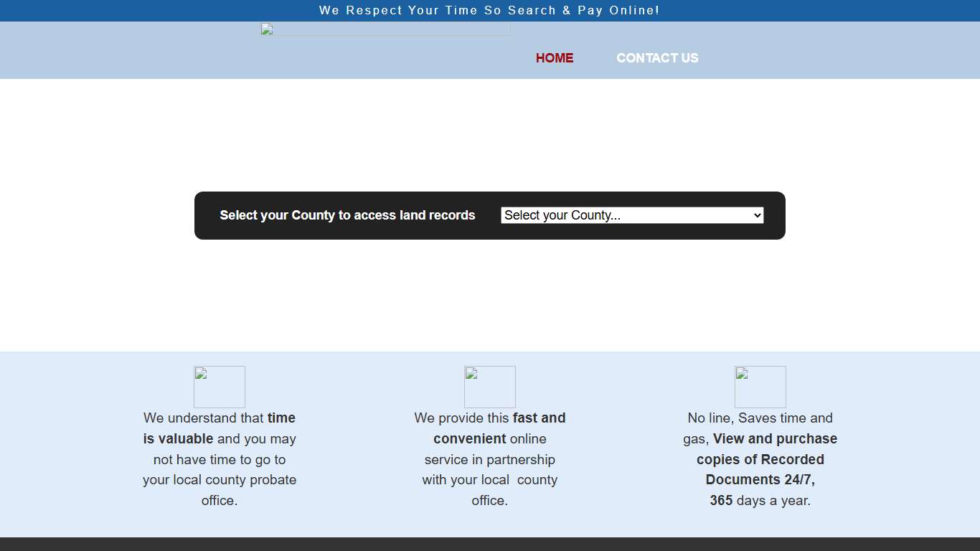Click the icon above the 'fast and convenient' text
The width and height of the screenshot is (980, 551).
click(x=490, y=387)
